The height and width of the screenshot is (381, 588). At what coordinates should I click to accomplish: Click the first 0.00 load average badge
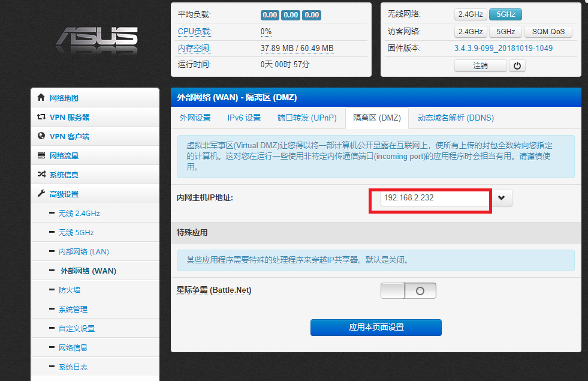(270, 15)
